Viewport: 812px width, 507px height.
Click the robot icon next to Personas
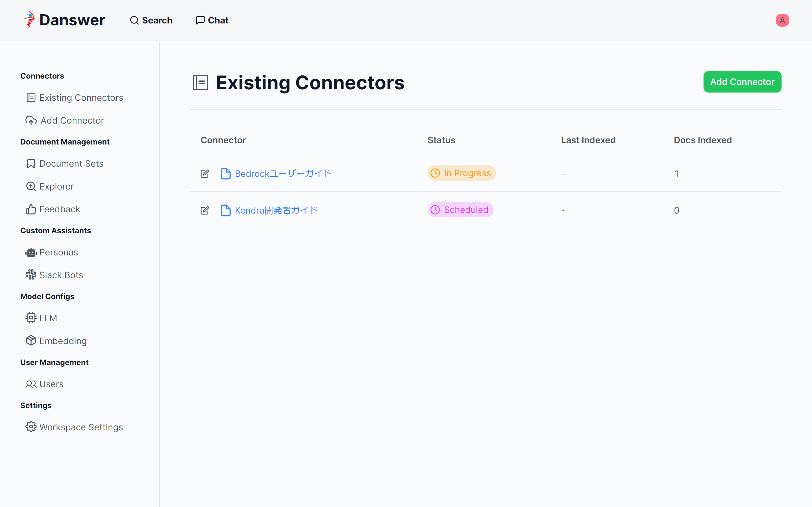31,253
